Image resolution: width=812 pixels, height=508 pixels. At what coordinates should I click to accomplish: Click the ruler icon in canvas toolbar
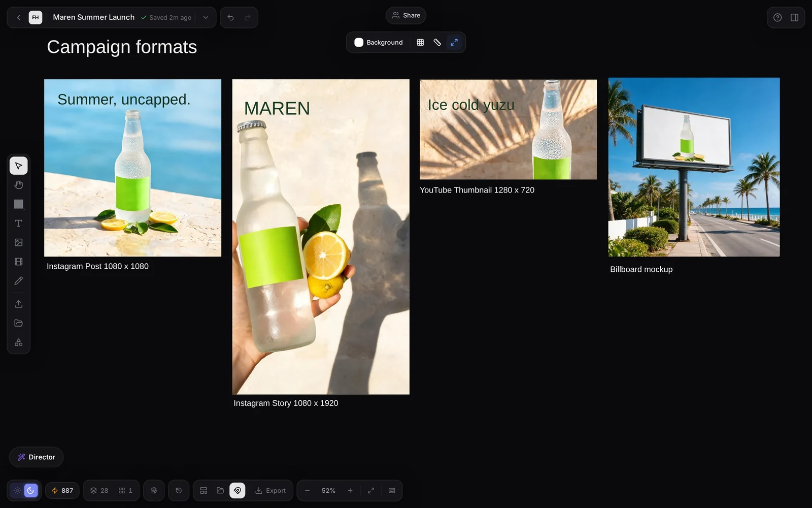437,42
